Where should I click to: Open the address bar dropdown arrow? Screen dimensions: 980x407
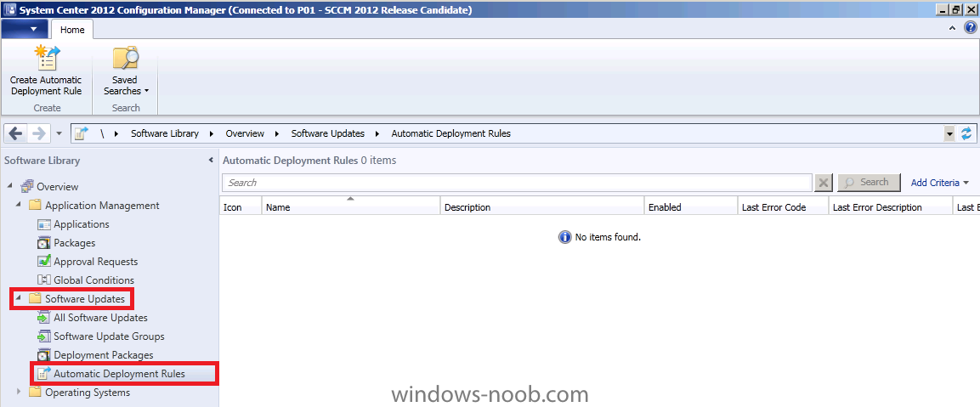click(950, 133)
